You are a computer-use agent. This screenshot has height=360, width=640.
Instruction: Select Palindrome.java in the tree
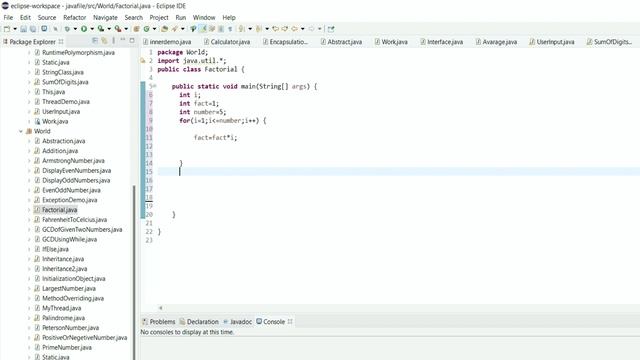click(x=64, y=318)
